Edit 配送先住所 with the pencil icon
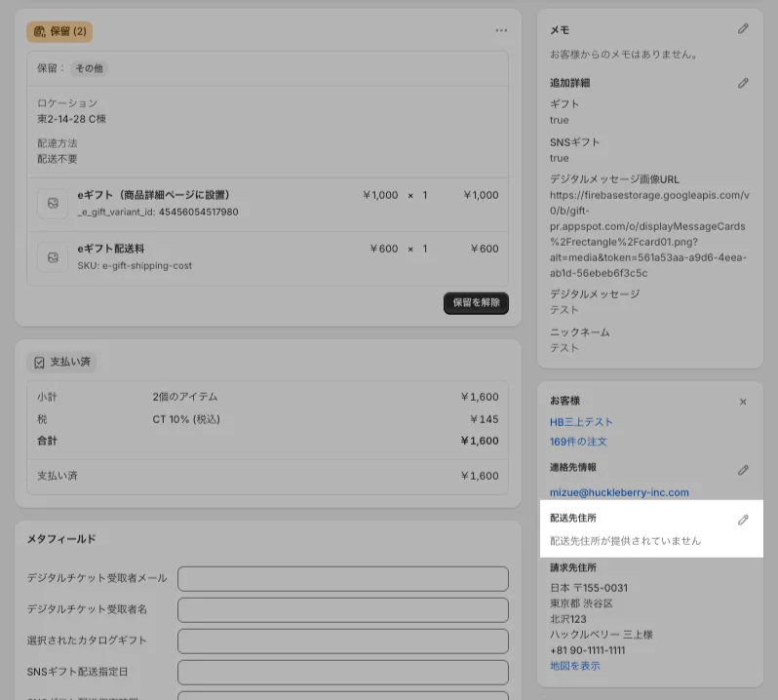Screen dimensions: 778x700 [743, 520]
